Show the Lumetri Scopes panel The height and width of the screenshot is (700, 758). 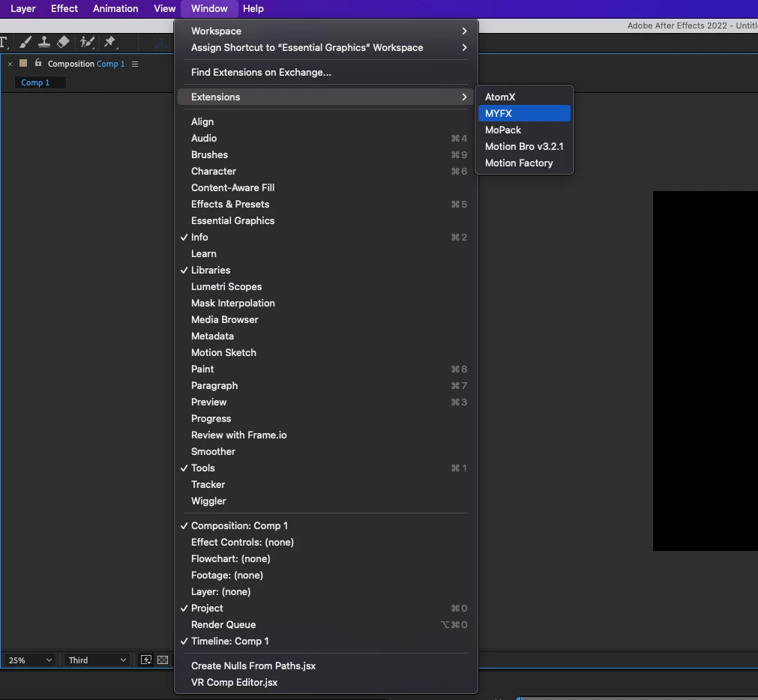(326, 286)
